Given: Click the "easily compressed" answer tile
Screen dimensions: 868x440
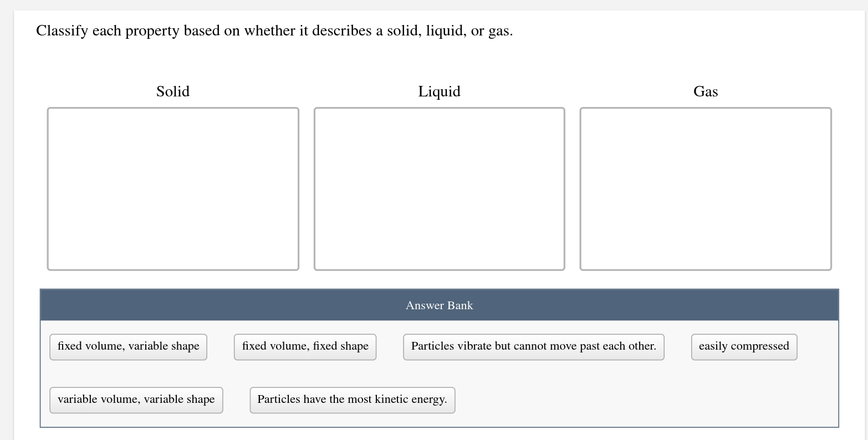Looking at the screenshot, I should click(744, 346).
